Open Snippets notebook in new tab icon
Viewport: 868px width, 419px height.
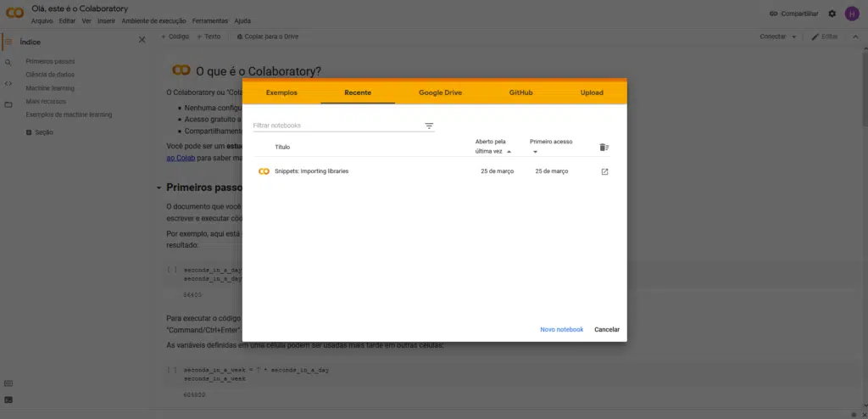tap(604, 171)
